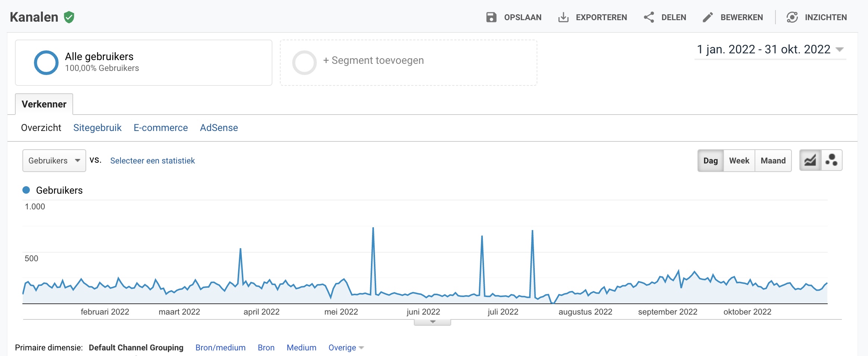The width and height of the screenshot is (868, 356).
Task: Set graph granularity to Dag
Action: pos(711,160)
